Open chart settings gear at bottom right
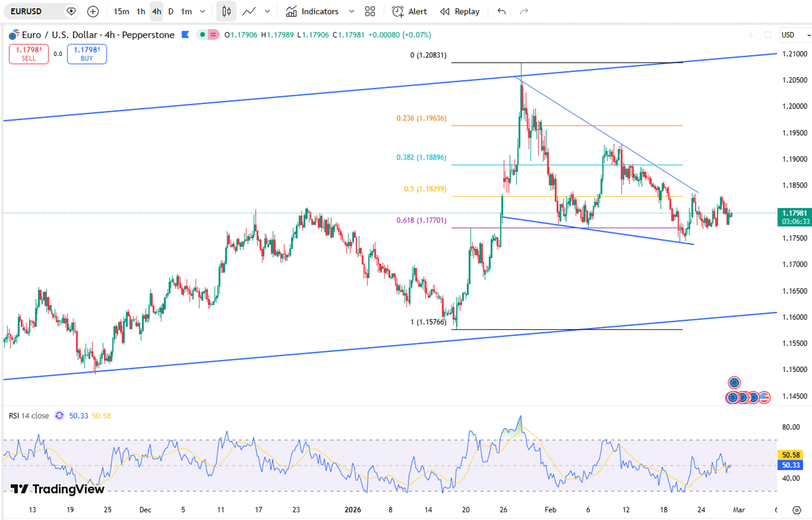The image size is (812, 520). [796, 510]
